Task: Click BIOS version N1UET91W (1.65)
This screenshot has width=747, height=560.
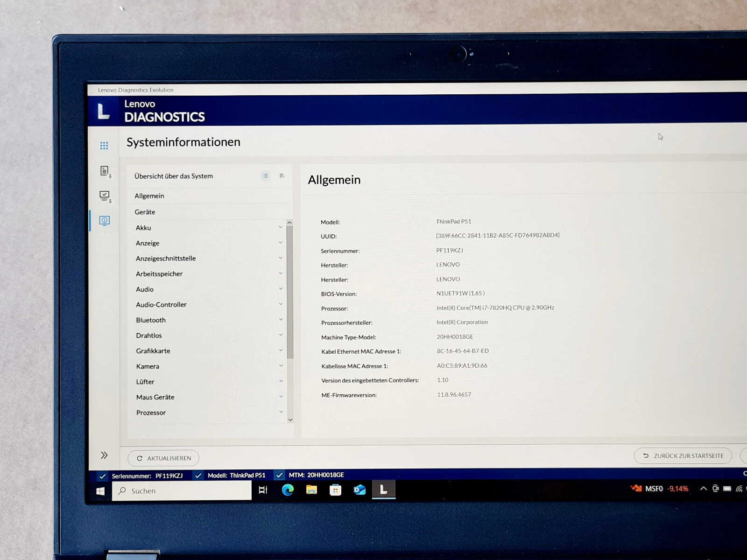Action: pyautogui.click(x=460, y=293)
